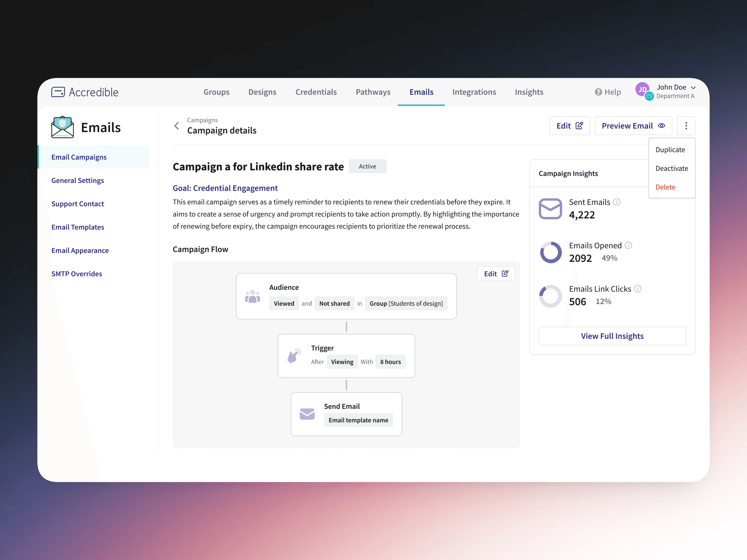Screen dimensions: 747x560
Task: Click the back arrow next to Campaigns
Action: pyautogui.click(x=176, y=126)
